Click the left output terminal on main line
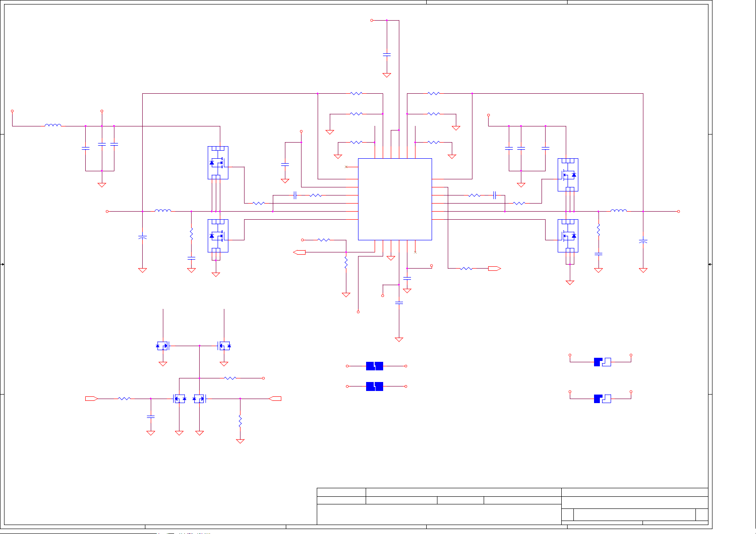This screenshot has height=534, width=756. tap(107, 211)
